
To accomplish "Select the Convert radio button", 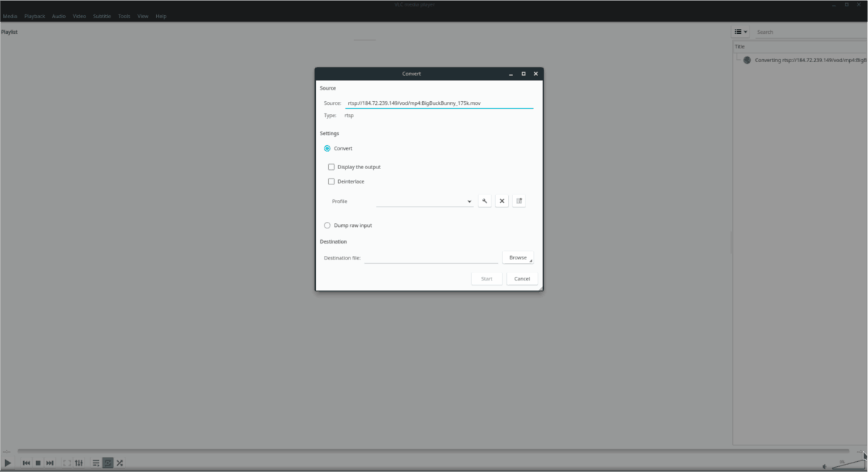I will click(x=327, y=148).
